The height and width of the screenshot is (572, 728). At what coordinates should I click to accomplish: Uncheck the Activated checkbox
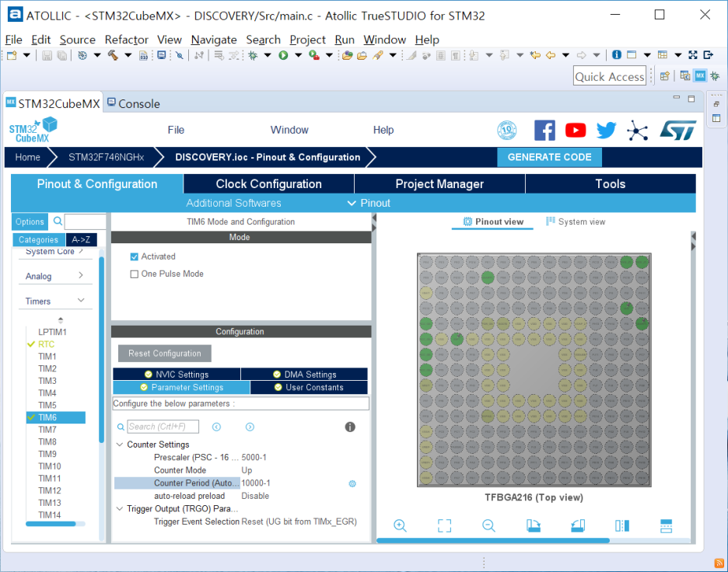click(x=135, y=256)
